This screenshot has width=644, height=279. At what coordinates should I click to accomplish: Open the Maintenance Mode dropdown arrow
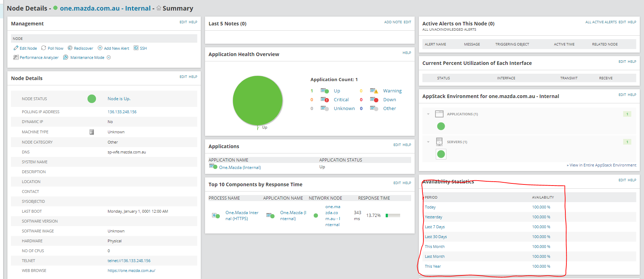coord(109,57)
